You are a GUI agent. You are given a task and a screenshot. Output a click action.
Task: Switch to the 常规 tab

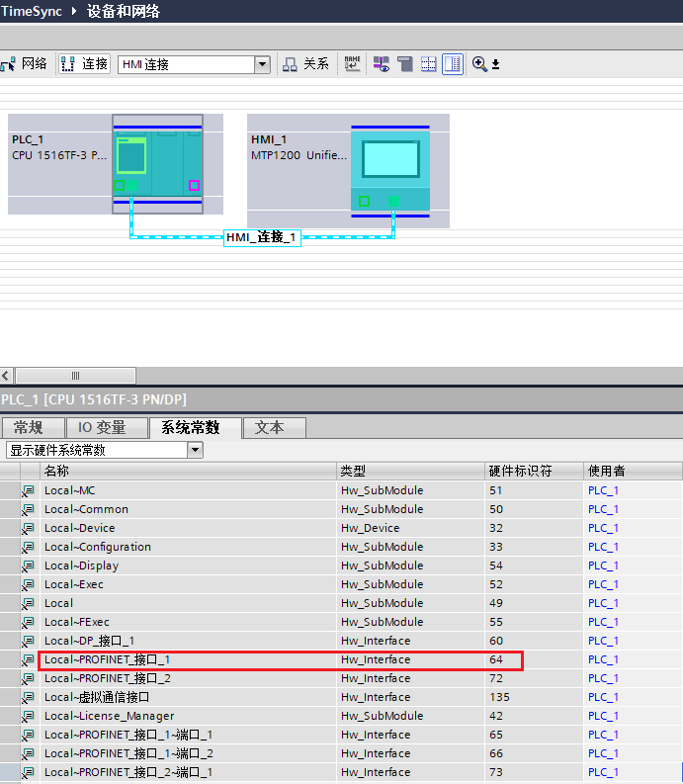click(x=33, y=427)
